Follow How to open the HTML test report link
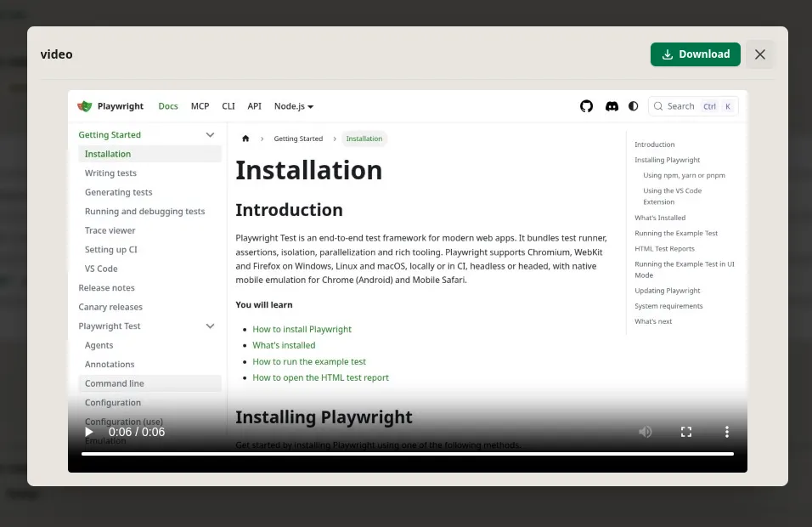This screenshot has height=527, width=812. 320,377
